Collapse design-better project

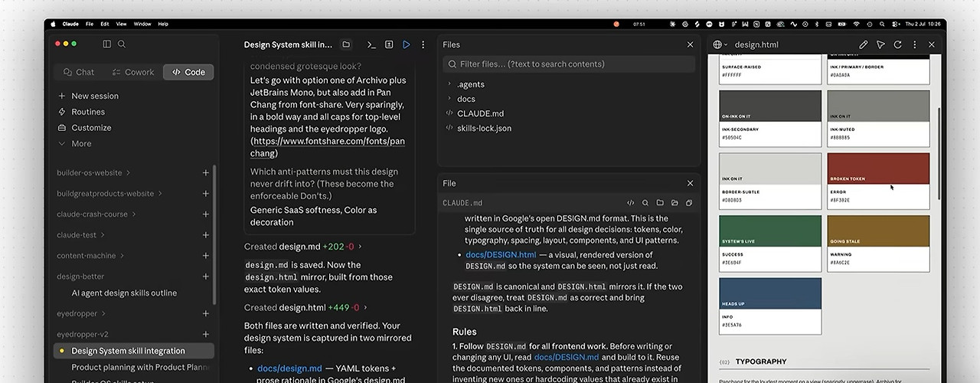80,277
